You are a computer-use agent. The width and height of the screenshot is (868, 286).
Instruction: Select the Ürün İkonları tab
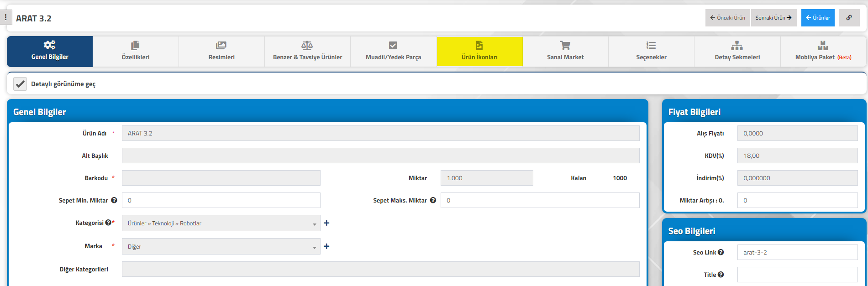(479, 52)
